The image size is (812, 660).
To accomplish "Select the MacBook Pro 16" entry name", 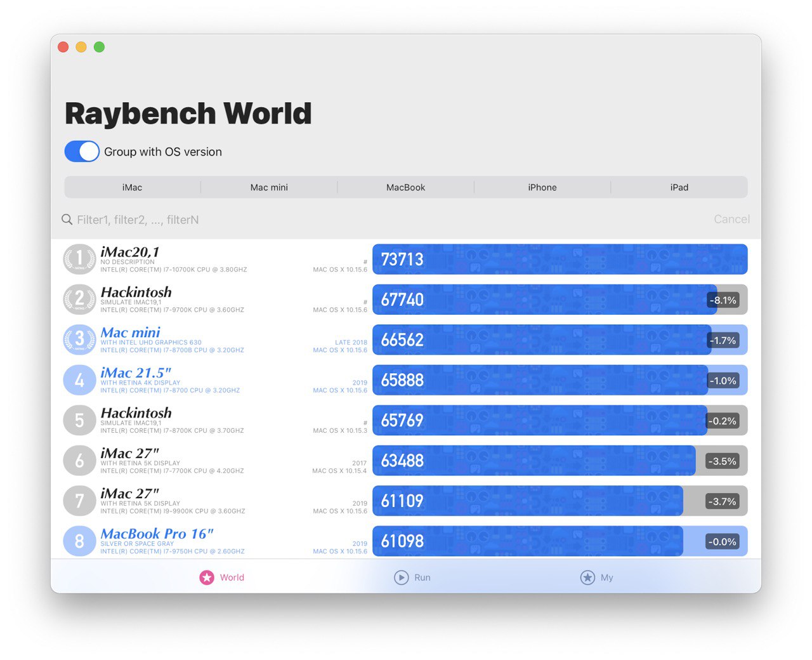I will 157,534.
